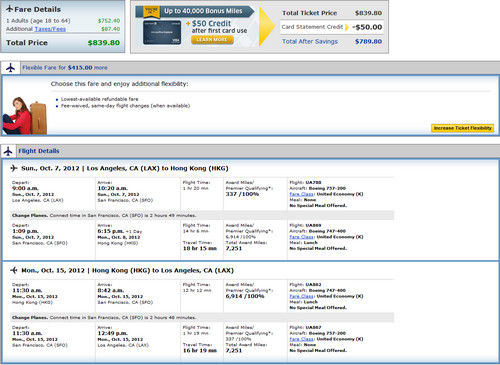Viewport: 500px width, 365px height.
Task: Click the return plane icon for Oct. 15 flight
Action: pos(14,270)
